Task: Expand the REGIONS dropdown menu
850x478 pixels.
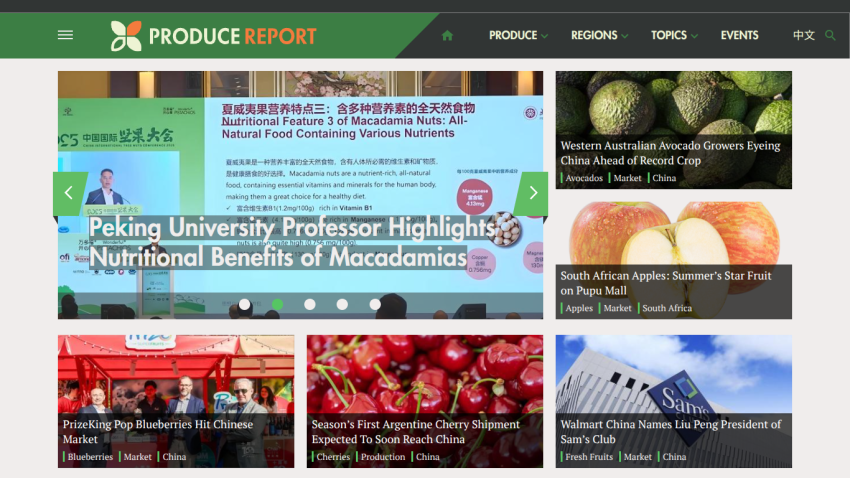Action: [x=599, y=35]
